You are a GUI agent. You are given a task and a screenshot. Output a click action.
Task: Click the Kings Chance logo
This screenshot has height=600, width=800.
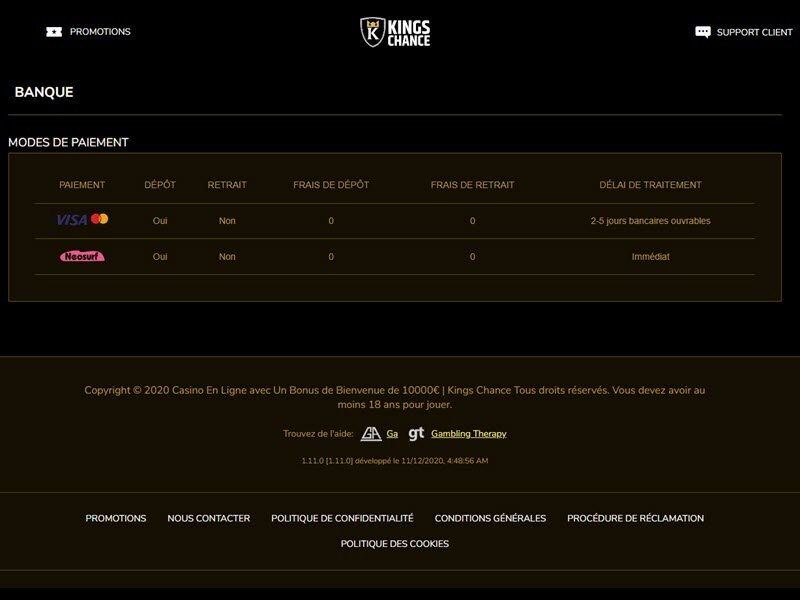coord(395,33)
